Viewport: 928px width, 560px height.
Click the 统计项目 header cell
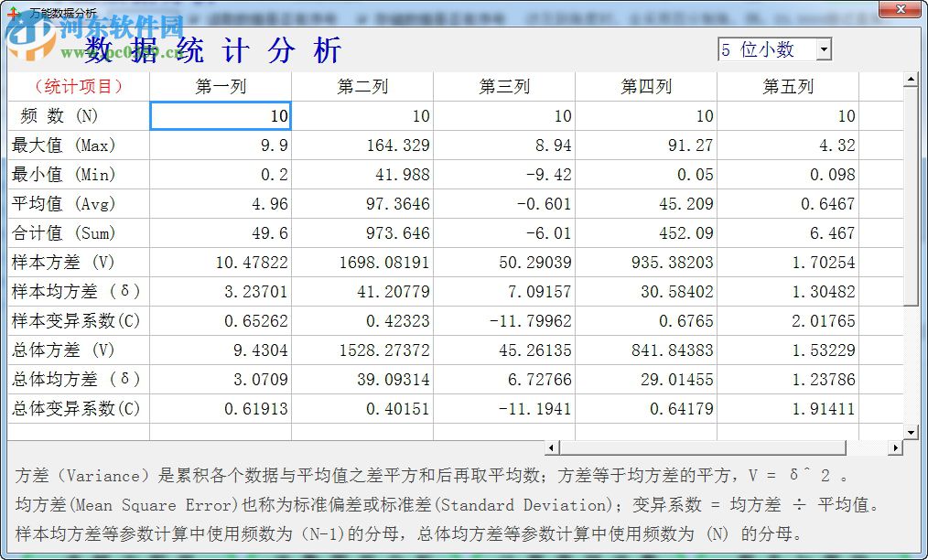click(x=79, y=87)
